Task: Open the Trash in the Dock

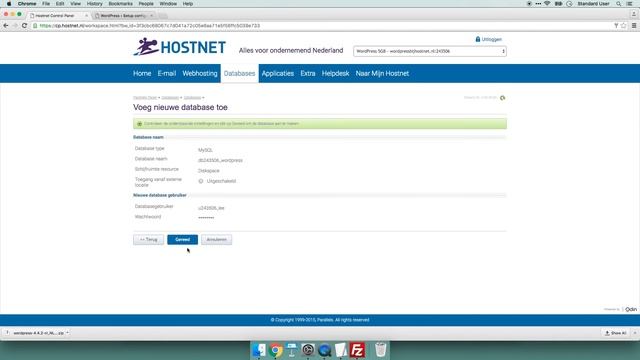Action: click(380, 350)
